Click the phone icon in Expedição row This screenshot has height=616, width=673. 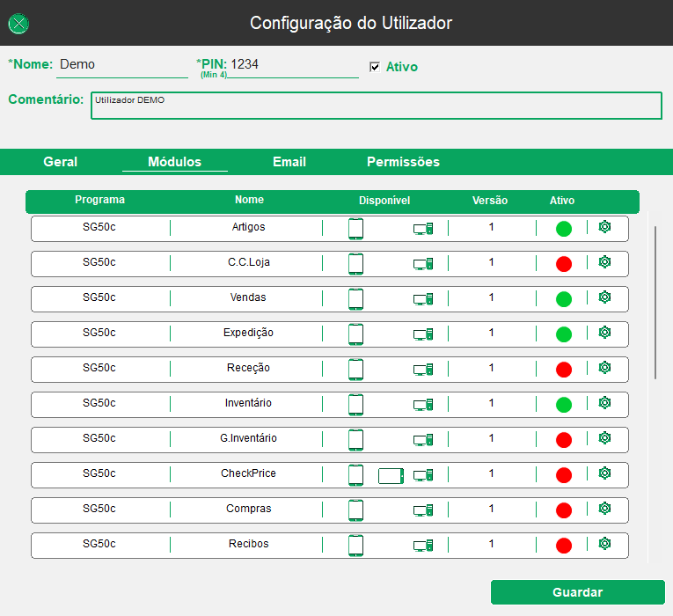click(x=355, y=334)
